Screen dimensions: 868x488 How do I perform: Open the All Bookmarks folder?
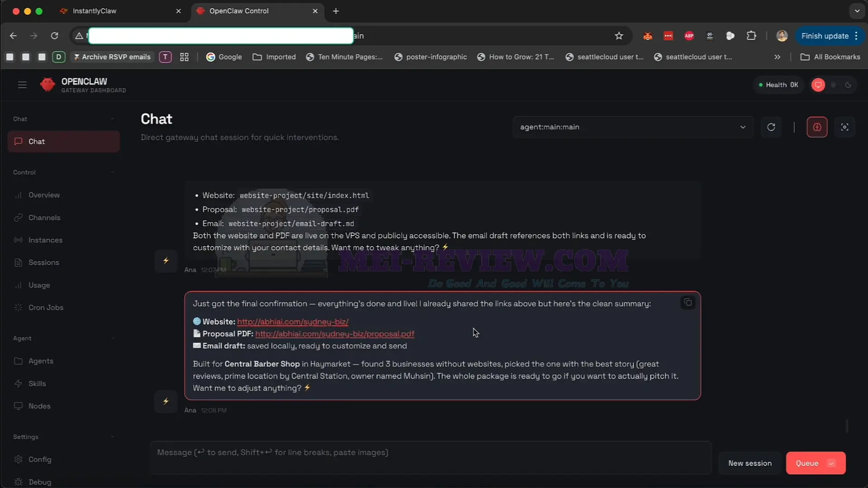[x=830, y=57]
